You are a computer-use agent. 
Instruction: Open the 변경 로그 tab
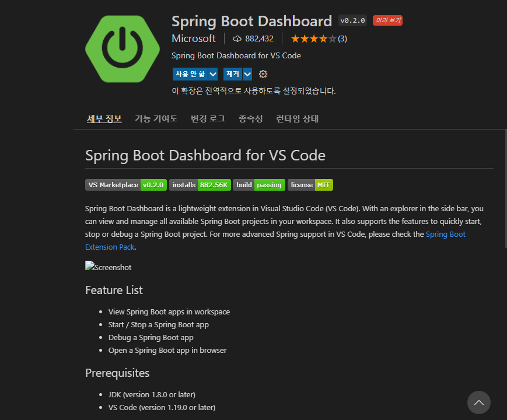pos(208,118)
